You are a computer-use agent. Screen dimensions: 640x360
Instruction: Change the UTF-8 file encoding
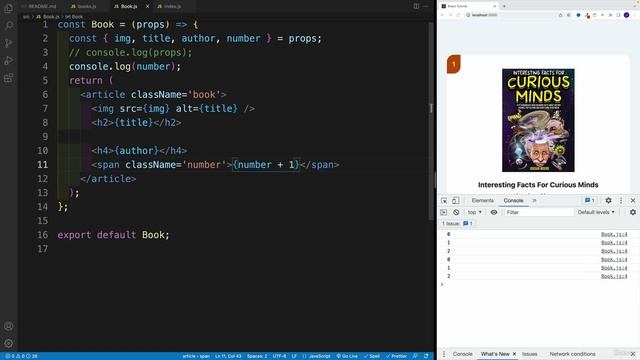279,356
